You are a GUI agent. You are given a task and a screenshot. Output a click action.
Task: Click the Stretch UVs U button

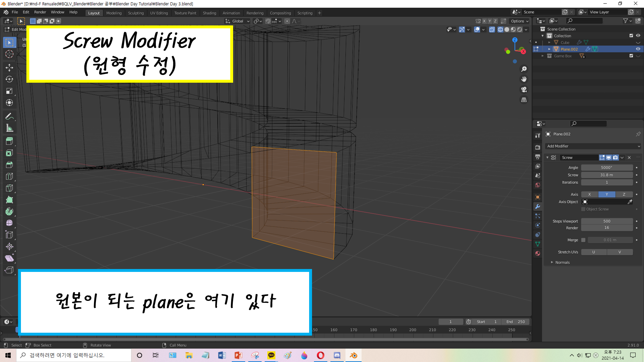593,252
